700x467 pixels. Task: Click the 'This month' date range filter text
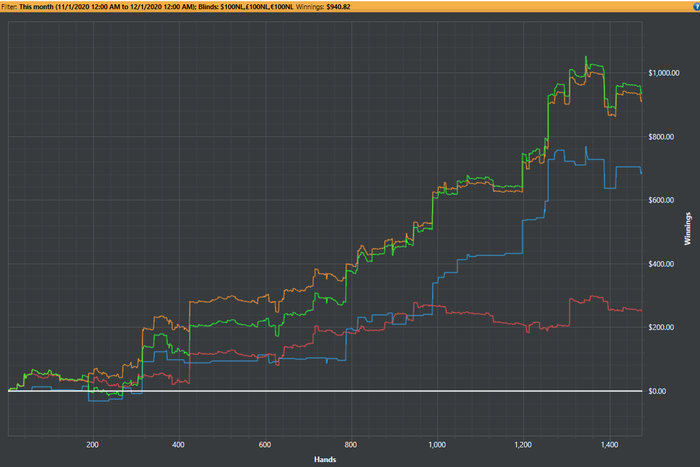point(107,7)
